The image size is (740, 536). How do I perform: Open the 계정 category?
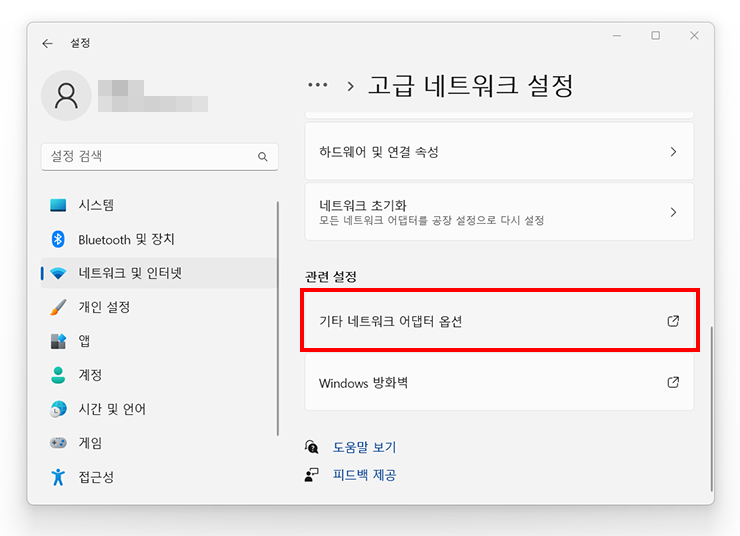click(159, 375)
